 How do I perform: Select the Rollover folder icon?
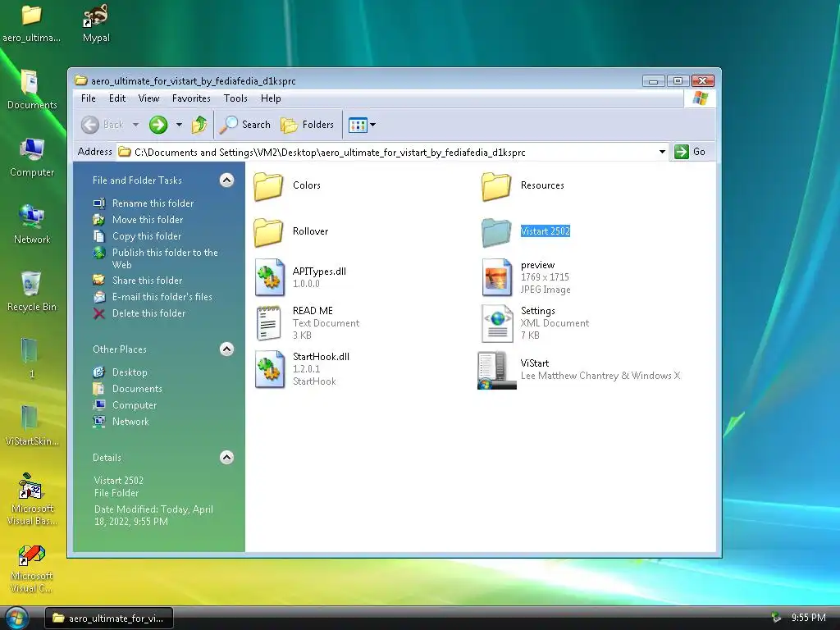coord(268,232)
